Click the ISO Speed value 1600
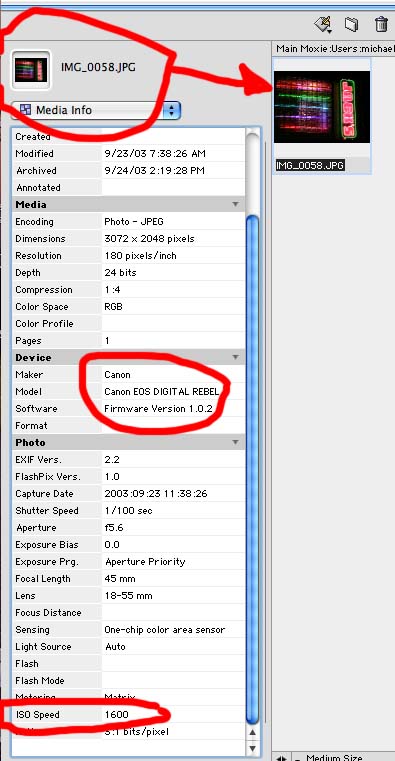The height and width of the screenshot is (761, 395). pyautogui.click(x=116, y=714)
